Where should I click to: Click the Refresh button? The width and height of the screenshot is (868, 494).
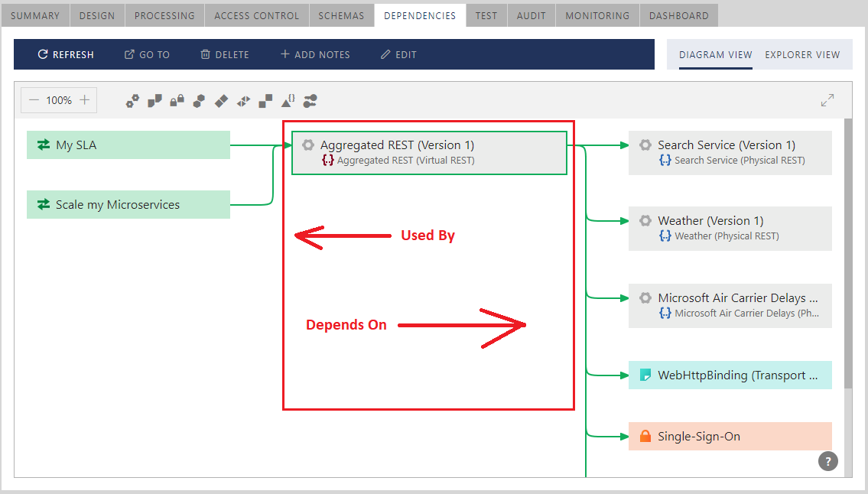click(x=66, y=54)
